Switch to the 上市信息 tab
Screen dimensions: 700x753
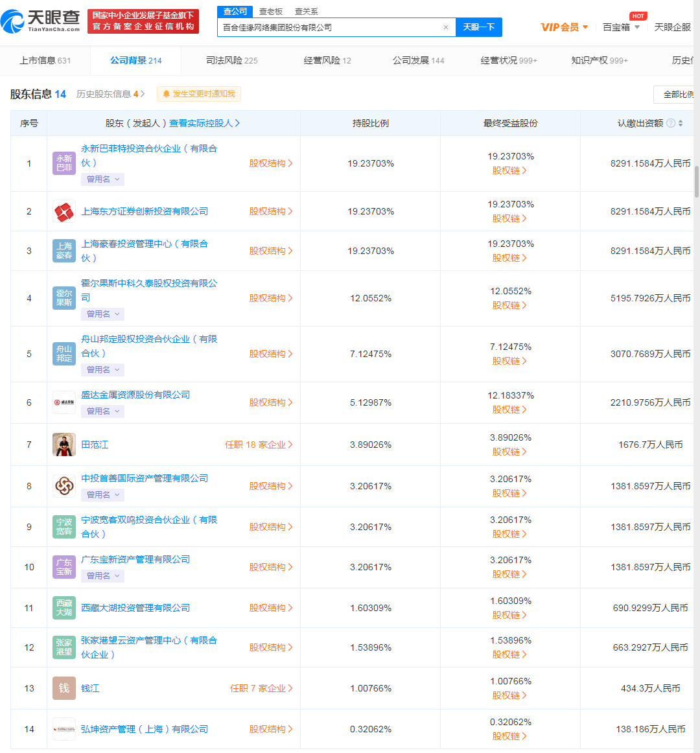pos(45,60)
